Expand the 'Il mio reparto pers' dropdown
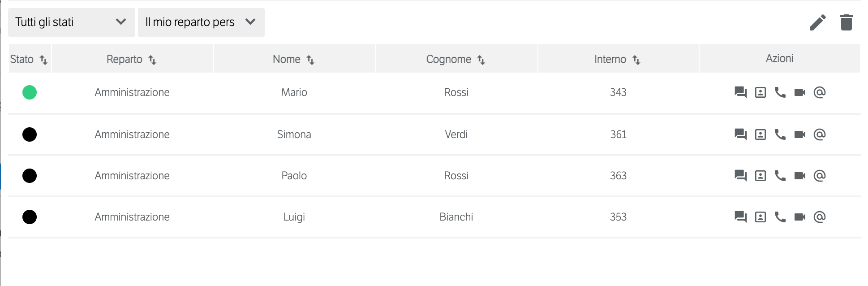The width and height of the screenshot is (868, 286). (x=201, y=22)
